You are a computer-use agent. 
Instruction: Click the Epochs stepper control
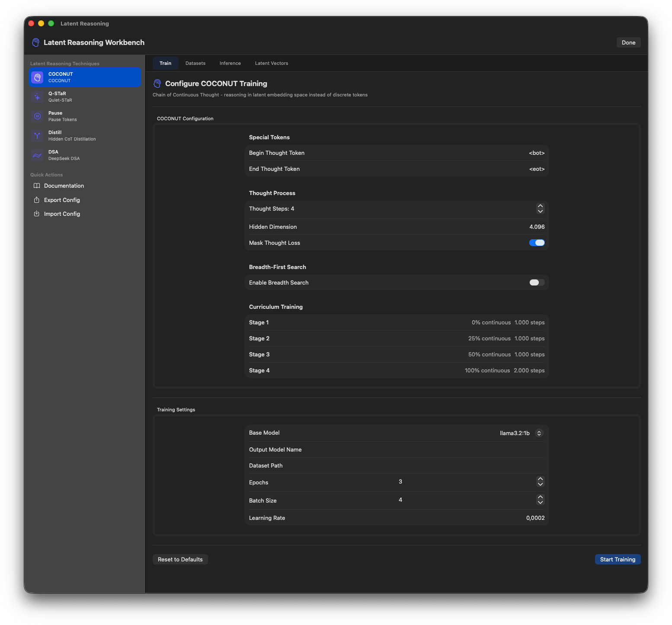tap(540, 482)
